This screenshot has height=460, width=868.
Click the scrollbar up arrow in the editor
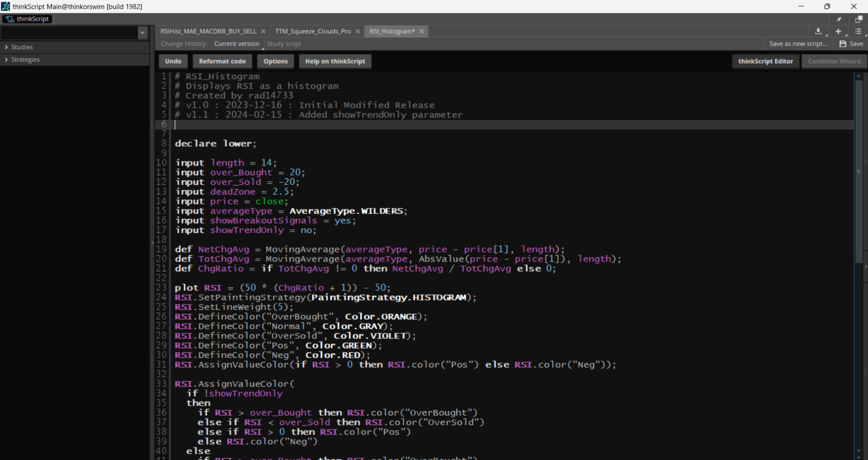859,76
